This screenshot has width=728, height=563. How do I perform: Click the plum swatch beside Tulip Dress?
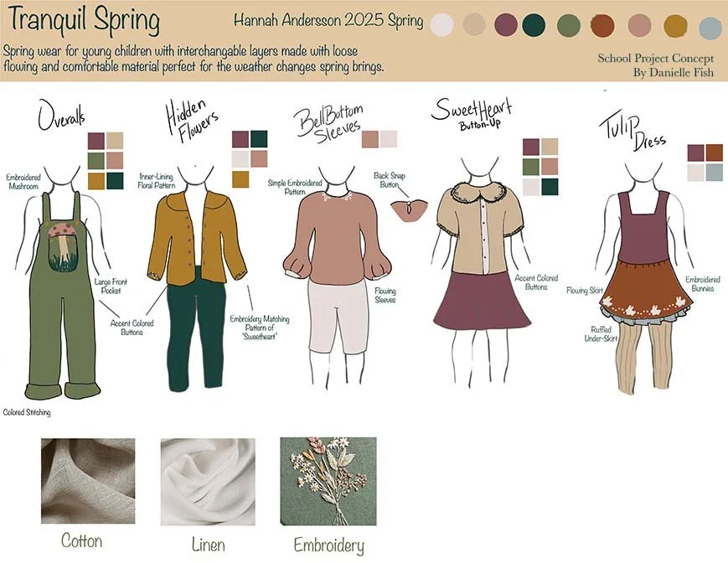coord(696,152)
